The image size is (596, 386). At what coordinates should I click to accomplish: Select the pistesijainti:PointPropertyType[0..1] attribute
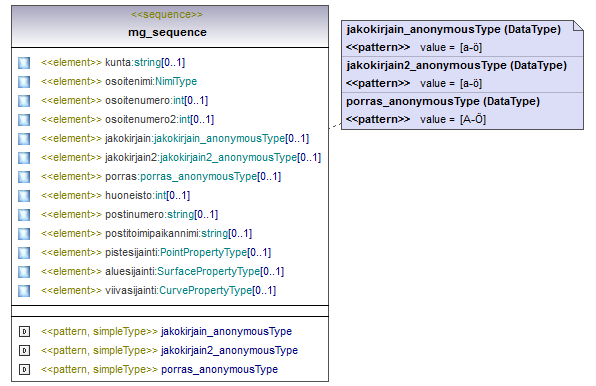click(188, 252)
